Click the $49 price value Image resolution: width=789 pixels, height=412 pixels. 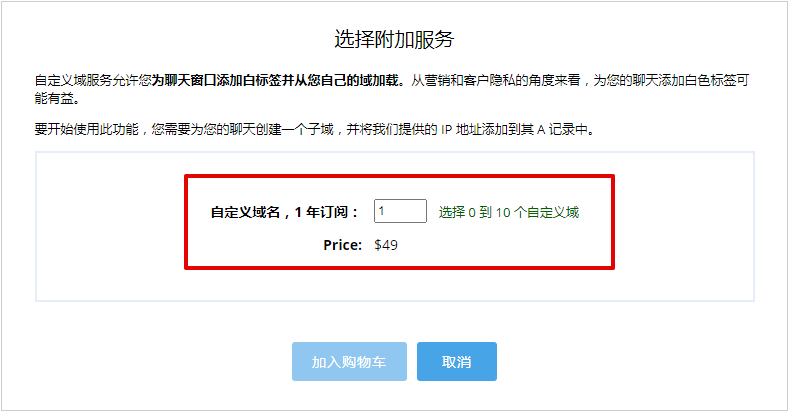pos(386,244)
